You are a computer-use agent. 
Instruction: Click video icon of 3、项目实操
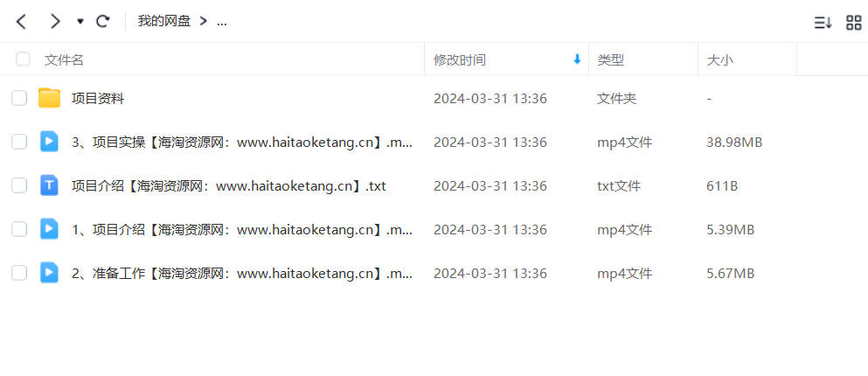49,142
